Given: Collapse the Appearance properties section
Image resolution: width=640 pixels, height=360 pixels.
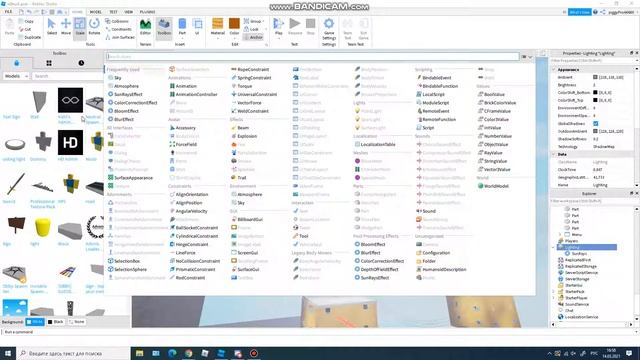Looking at the screenshot, I should pos(554,69).
